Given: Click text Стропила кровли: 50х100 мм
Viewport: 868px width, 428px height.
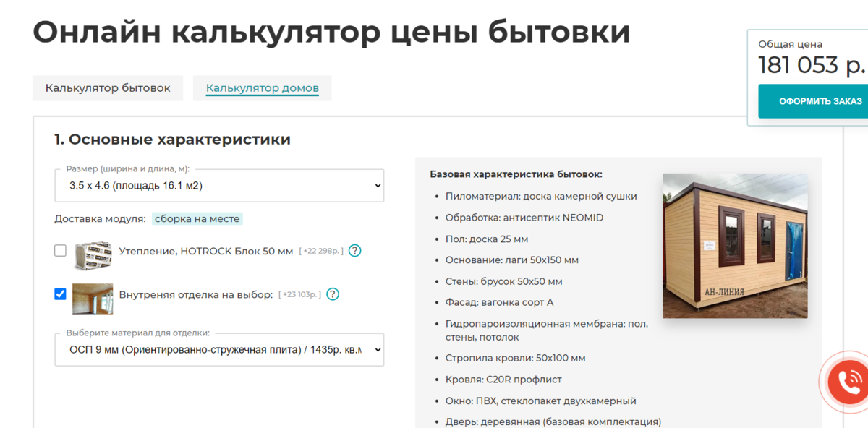Looking at the screenshot, I should 516,358.
